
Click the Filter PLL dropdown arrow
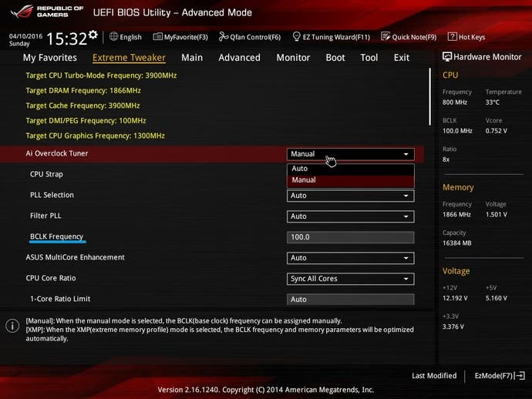click(x=406, y=216)
